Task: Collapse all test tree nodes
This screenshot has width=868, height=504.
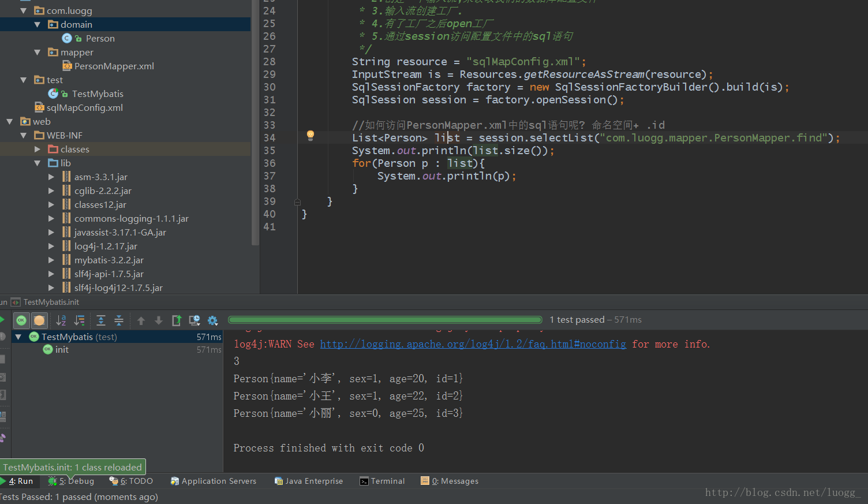Action: pos(119,320)
